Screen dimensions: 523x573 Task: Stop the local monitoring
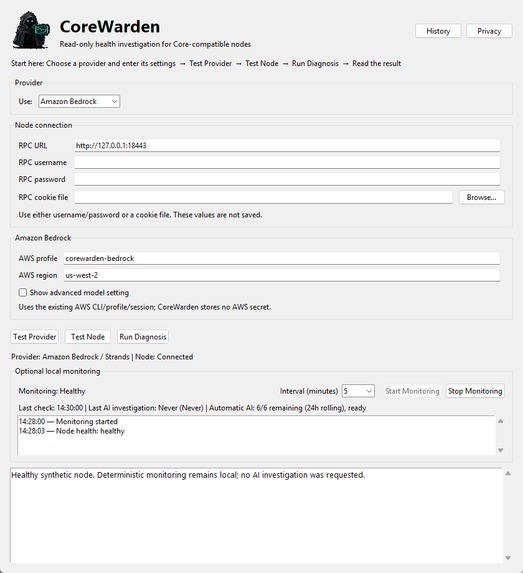(475, 391)
